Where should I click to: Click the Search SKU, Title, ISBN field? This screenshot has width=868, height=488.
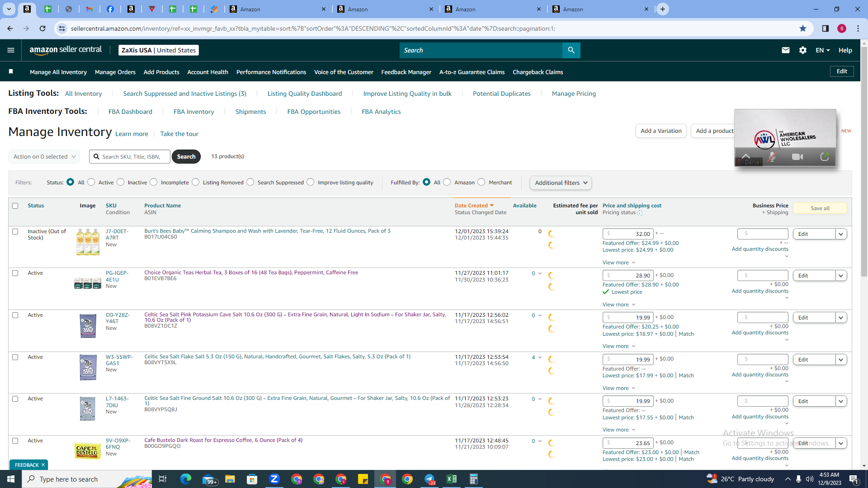pyautogui.click(x=130, y=157)
